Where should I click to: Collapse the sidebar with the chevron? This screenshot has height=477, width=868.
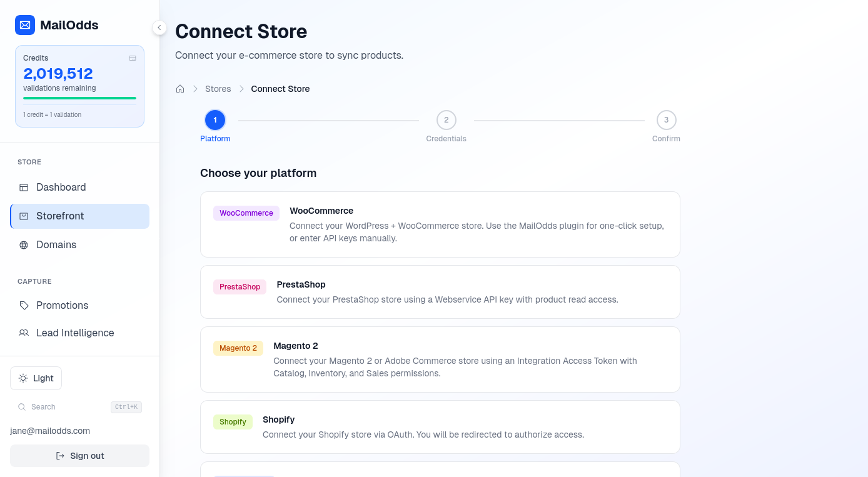coord(159,28)
